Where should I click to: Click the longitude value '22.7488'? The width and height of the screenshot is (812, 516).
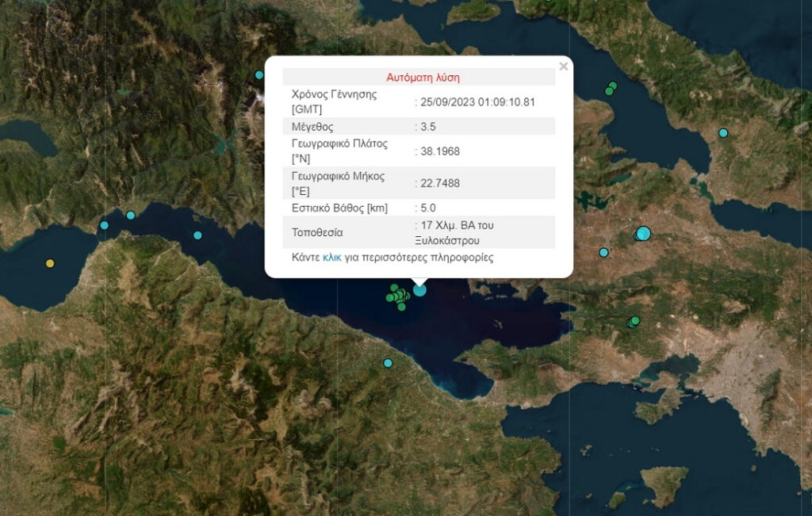[x=439, y=183]
